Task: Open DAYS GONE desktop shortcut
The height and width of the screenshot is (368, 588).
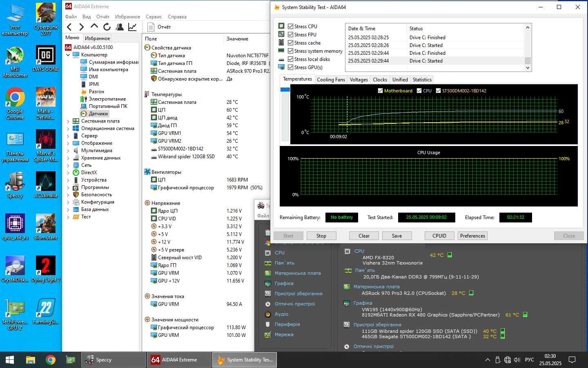Action: click(46, 58)
